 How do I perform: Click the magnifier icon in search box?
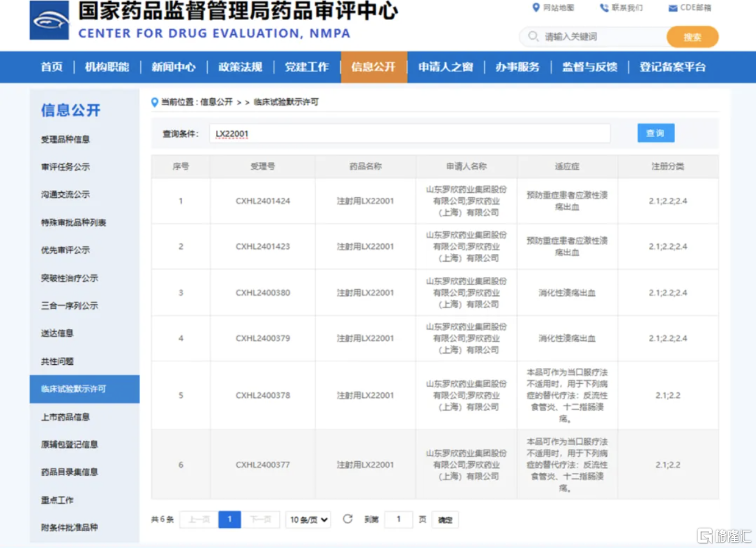pyautogui.click(x=533, y=36)
